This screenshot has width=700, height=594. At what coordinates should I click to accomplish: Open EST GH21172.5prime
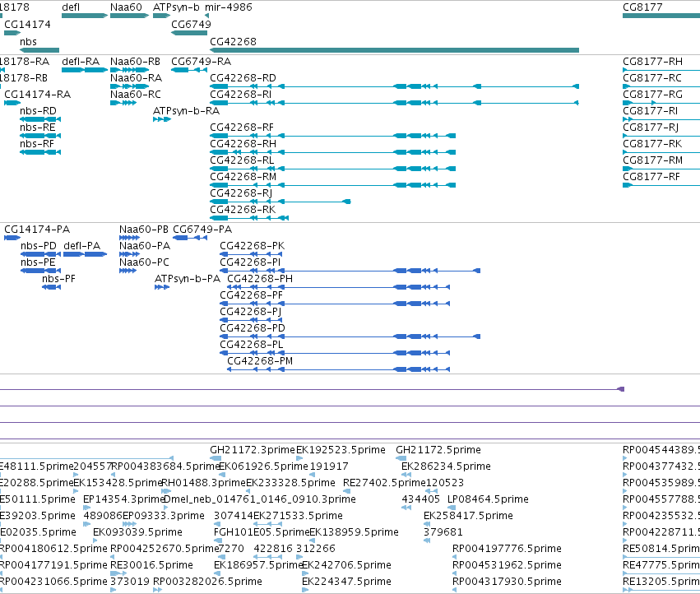(438, 450)
